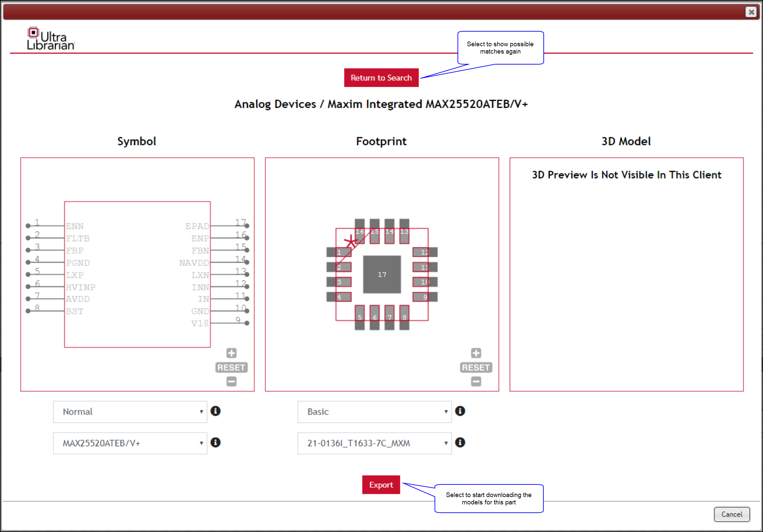The height and width of the screenshot is (532, 763).
Task: Reset the symbol preview view
Action: point(231,367)
